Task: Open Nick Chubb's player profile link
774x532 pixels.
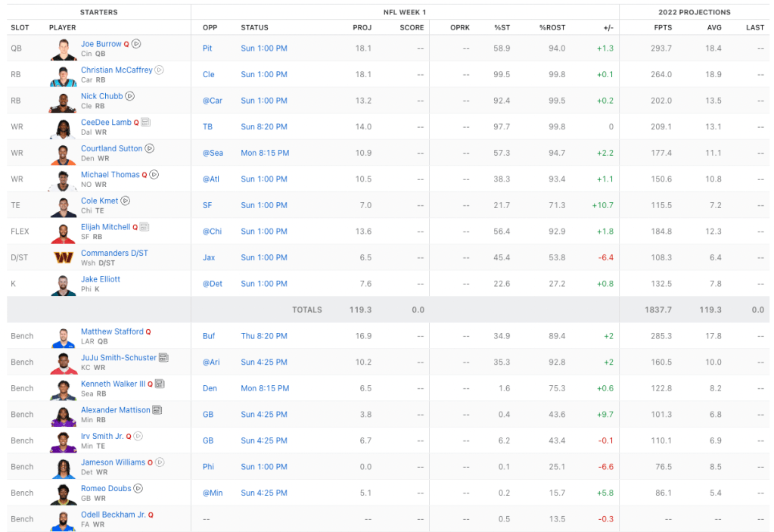Action: pos(101,96)
